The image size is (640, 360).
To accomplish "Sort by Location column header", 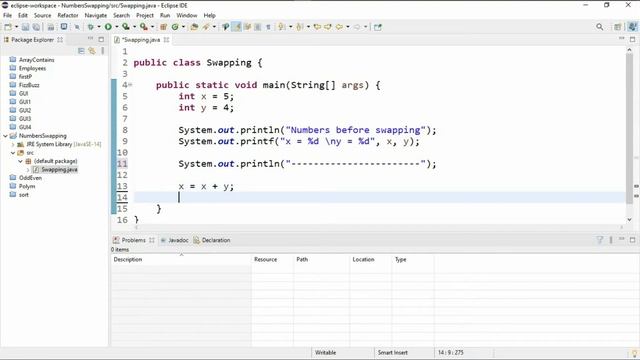I will [x=371, y=260].
